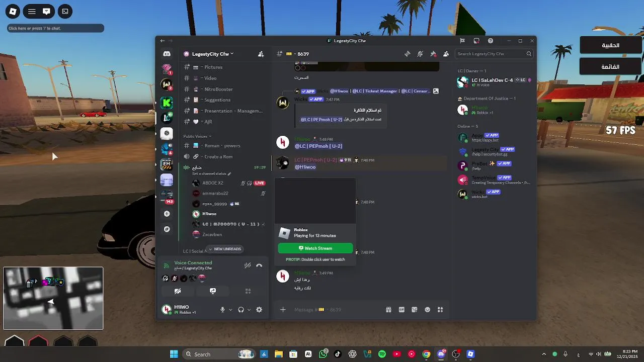The image size is (644, 362).
Task: Toggle camera in voice panel
Action: pos(178,291)
